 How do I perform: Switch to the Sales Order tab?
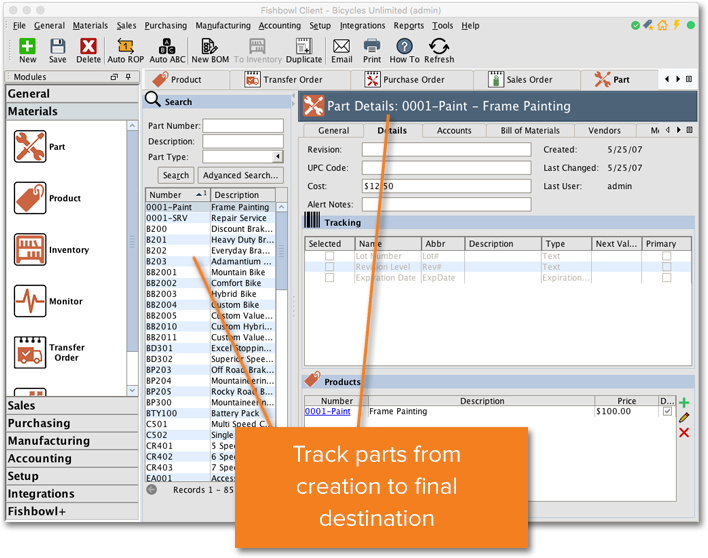pos(526,79)
